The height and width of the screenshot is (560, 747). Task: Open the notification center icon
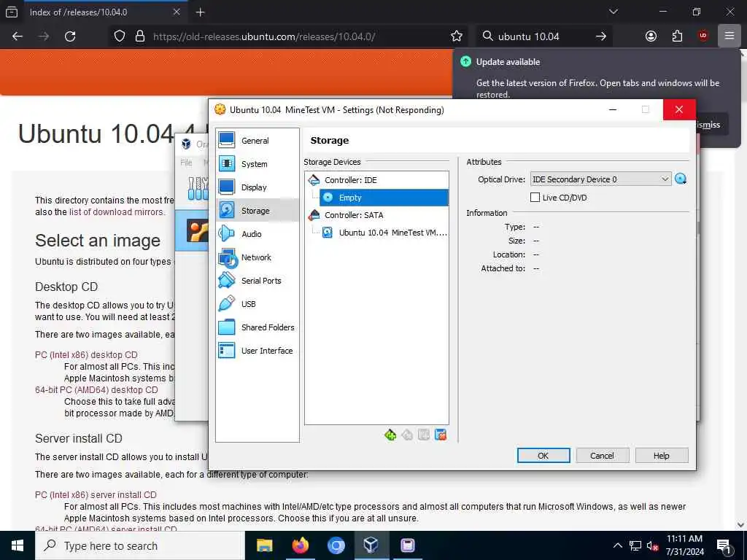724,545
